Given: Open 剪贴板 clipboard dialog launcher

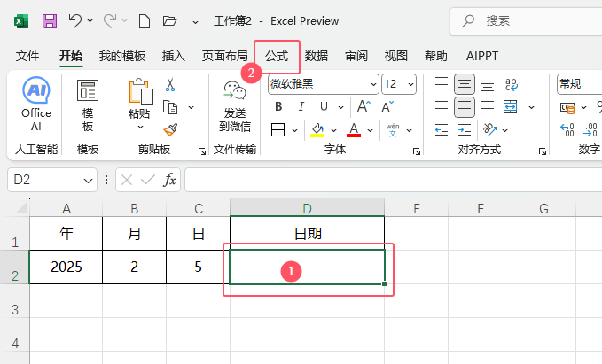Looking at the screenshot, I should coord(202,151).
